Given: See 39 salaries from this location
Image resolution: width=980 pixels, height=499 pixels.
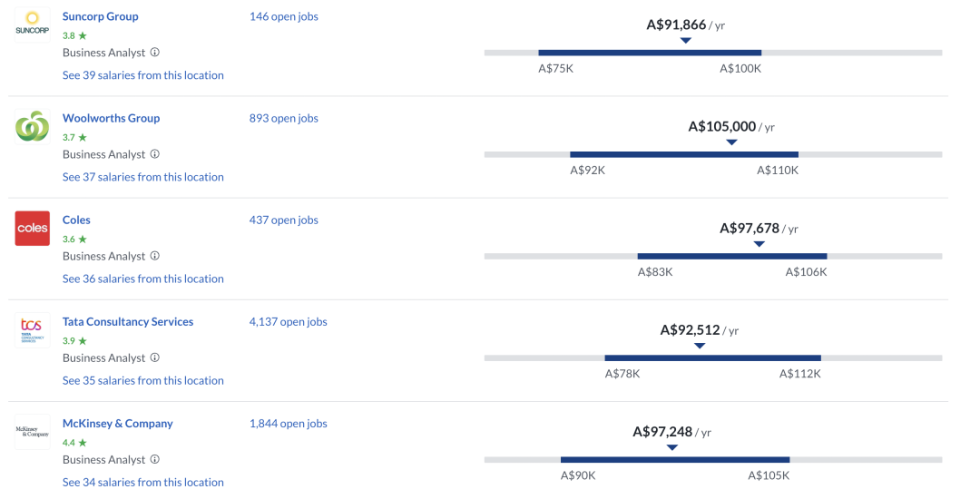Looking at the screenshot, I should (x=142, y=75).
